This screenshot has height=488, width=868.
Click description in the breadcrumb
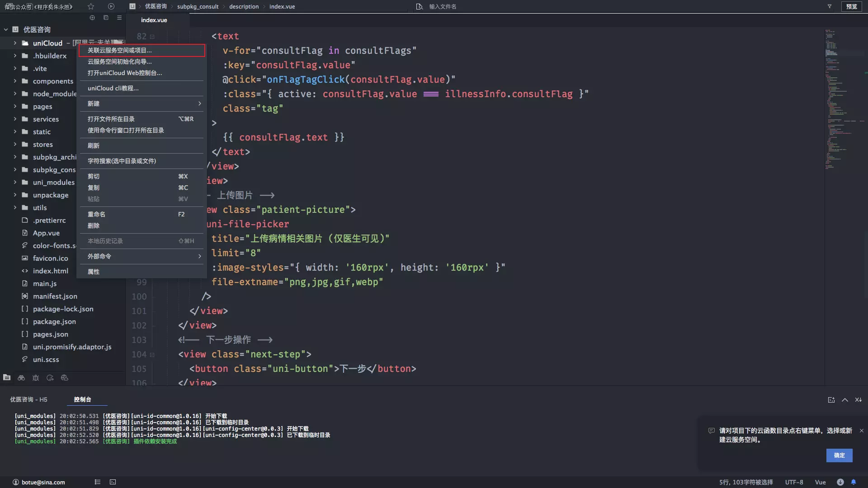tap(244, 6)
